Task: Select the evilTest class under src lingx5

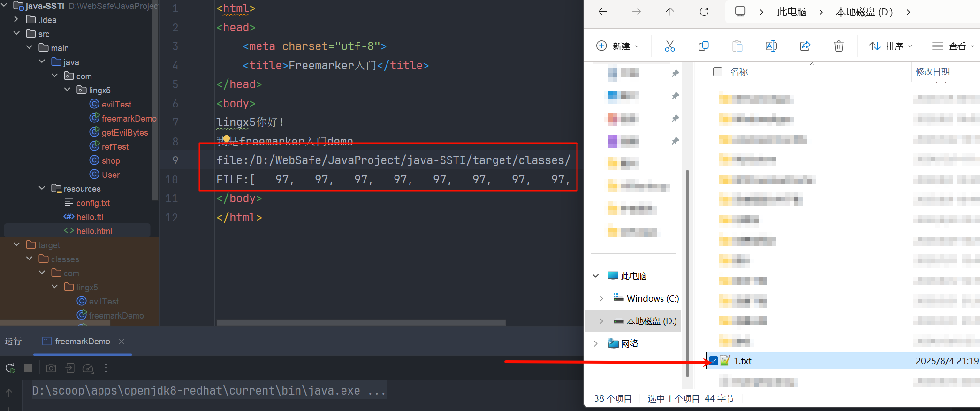Action: [x=116, y=104]
